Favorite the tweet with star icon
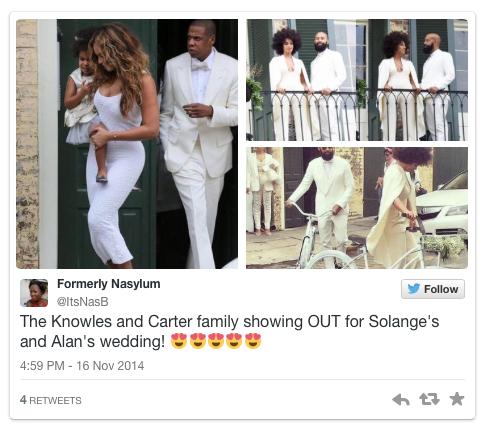 [x=457, y=399]
